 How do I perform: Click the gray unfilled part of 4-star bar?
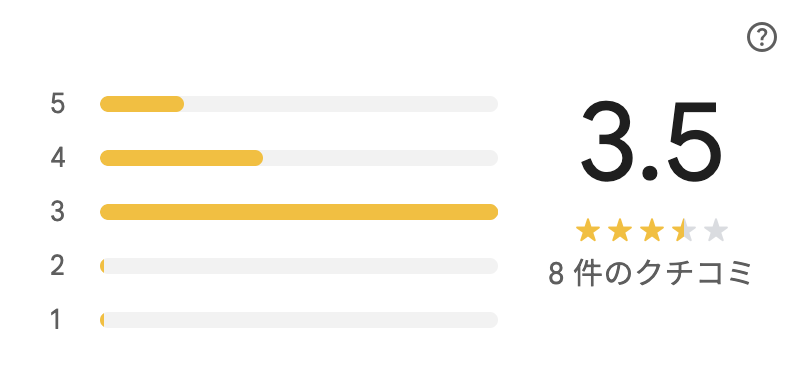tap(380, 158)
